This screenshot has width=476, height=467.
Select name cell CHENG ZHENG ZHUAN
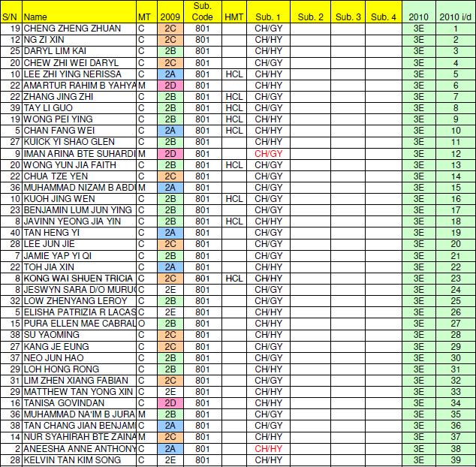pyautogui.click(x=79, y=29)
